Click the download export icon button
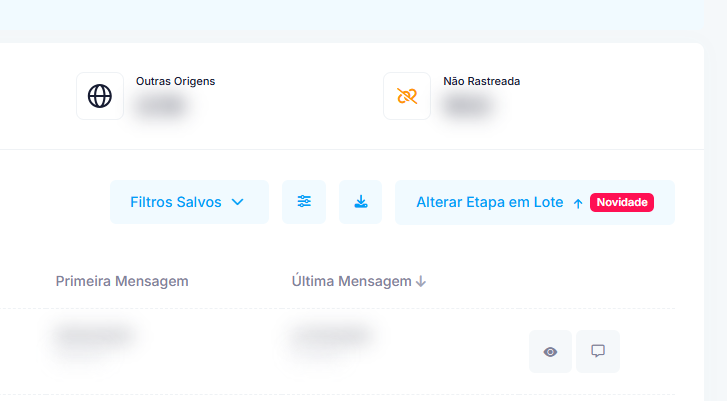The height and width of the screenshot is (401, 727). 360,202
